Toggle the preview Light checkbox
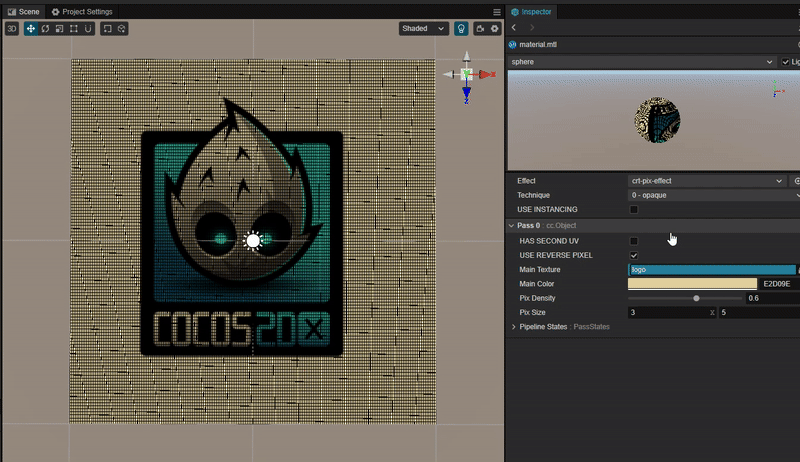This screenshot has width=800, height=462. 785,62
